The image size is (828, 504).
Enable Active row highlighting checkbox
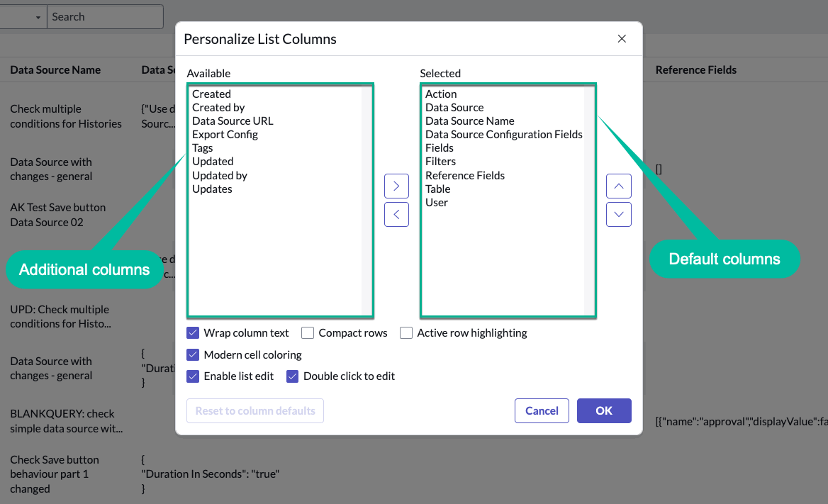[x=406, y=332]
